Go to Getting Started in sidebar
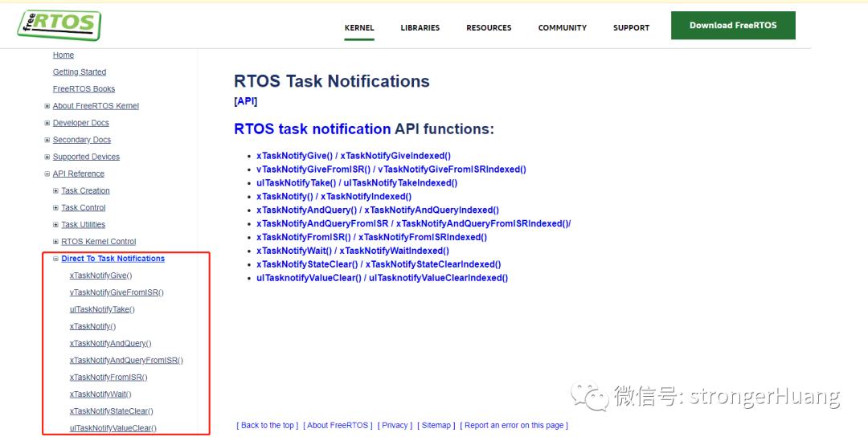Viewport: 868px width, 437px height. (79, 72)
